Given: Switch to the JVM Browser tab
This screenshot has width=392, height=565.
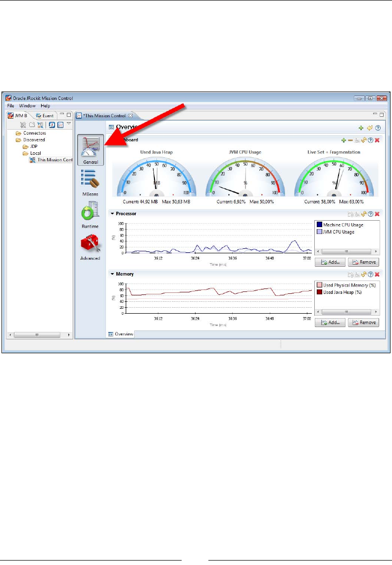Looking at the screenshot, I should [18, 116].
